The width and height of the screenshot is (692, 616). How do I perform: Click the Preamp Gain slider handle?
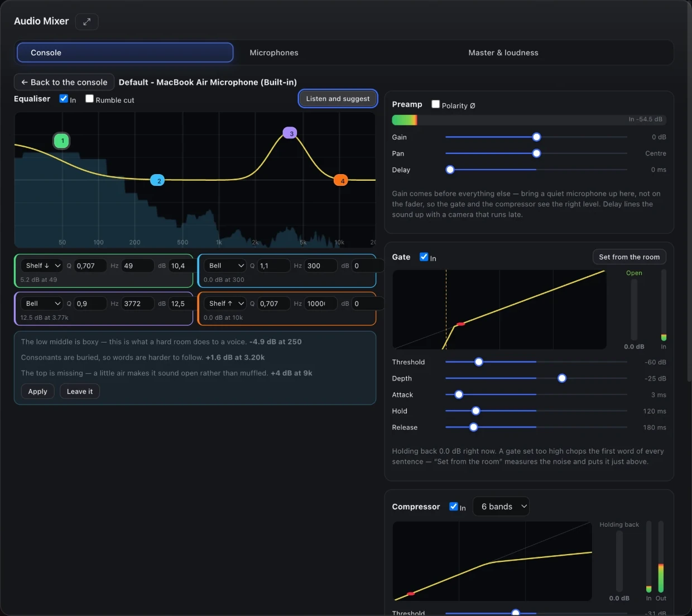tap(536, 137)
